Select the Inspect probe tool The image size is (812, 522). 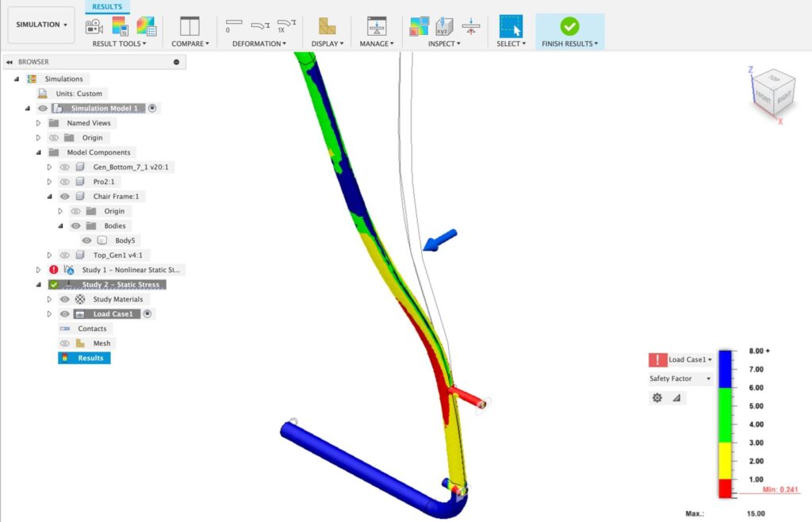442,25
